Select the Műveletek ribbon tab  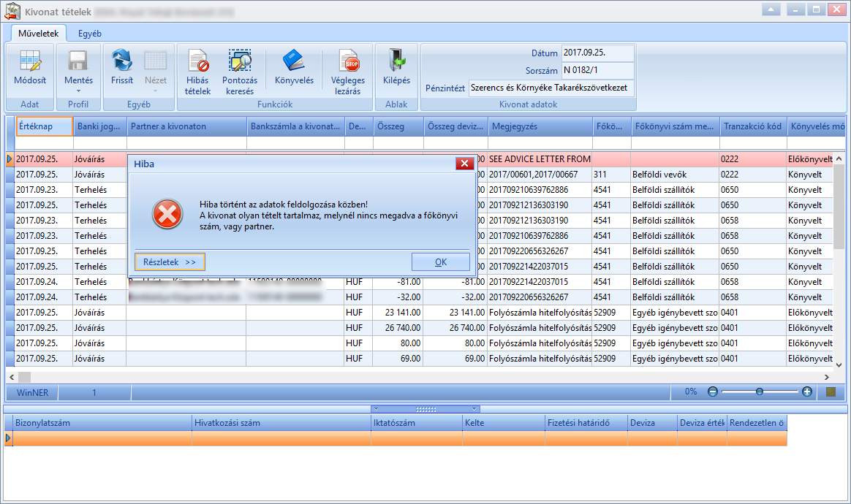pyautogui.click(x=39, y=34)
